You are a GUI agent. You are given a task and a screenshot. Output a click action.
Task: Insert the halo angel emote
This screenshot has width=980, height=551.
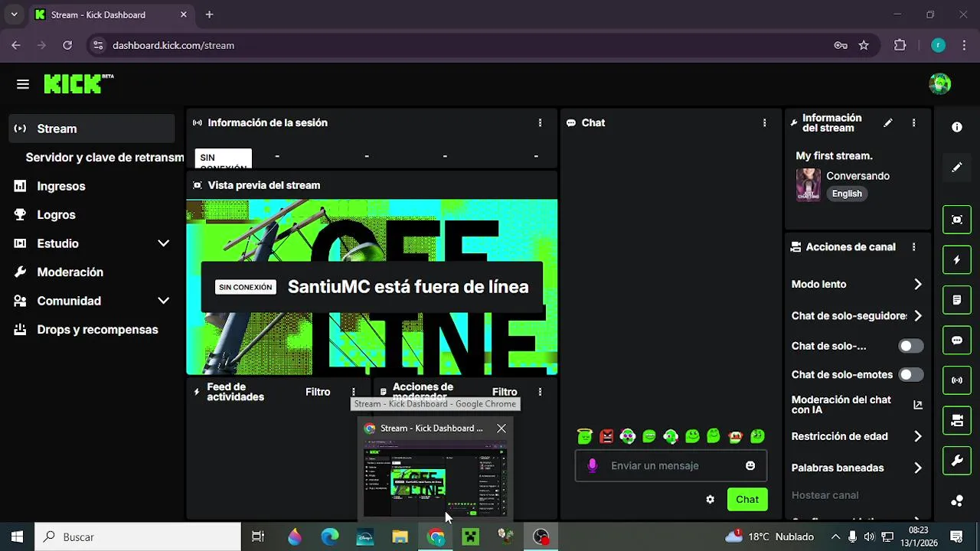point(585,436)
